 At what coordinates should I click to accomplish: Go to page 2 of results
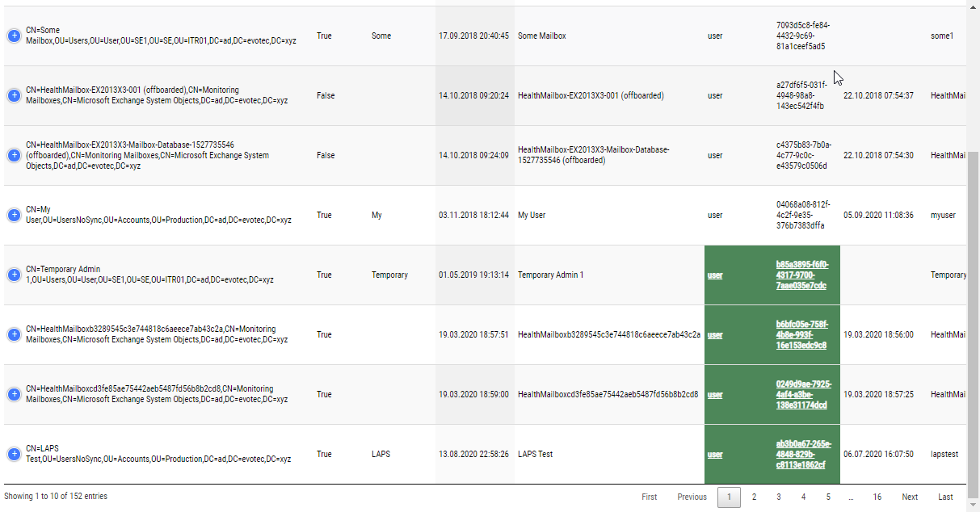point(754,497)
